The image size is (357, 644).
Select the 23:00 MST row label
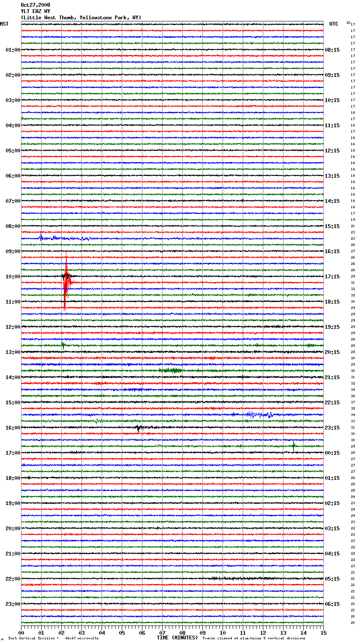(x=13, y=604)
